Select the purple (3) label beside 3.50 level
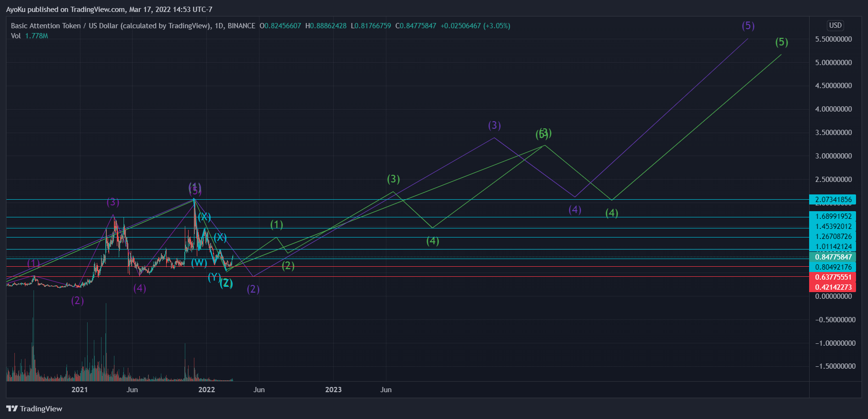Image resolution: width=868 pixels, height=419 pixels. (x=495, y=125)
